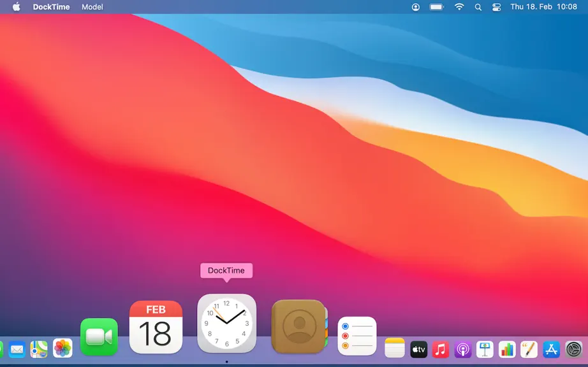Launch FaceTime from the Dock
The image size is (588, 367).
click(99, 336)
